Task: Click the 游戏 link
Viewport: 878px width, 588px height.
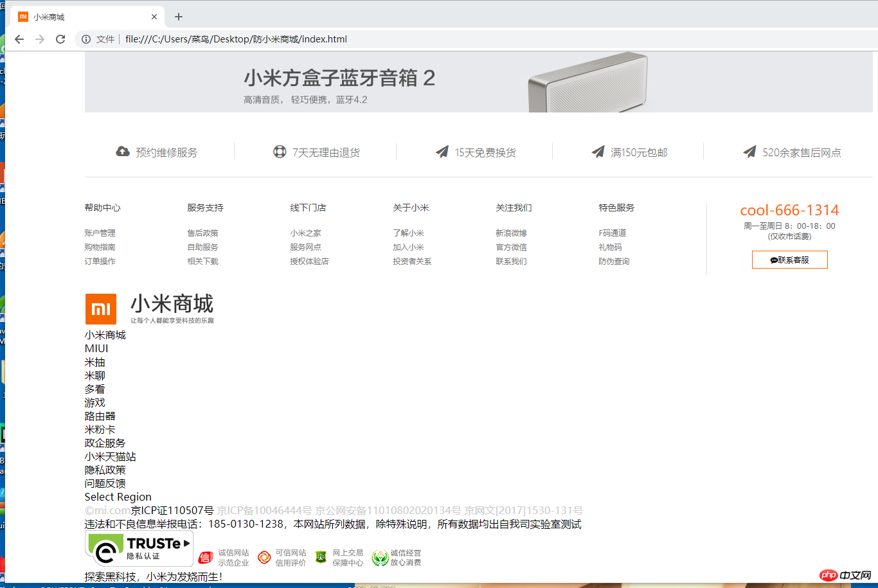Action: coord(94,403)
